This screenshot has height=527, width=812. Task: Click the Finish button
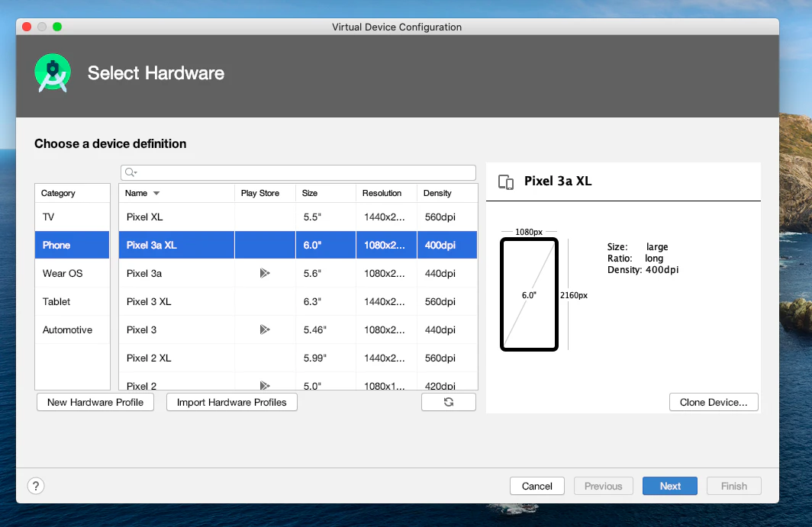[734, 486]
